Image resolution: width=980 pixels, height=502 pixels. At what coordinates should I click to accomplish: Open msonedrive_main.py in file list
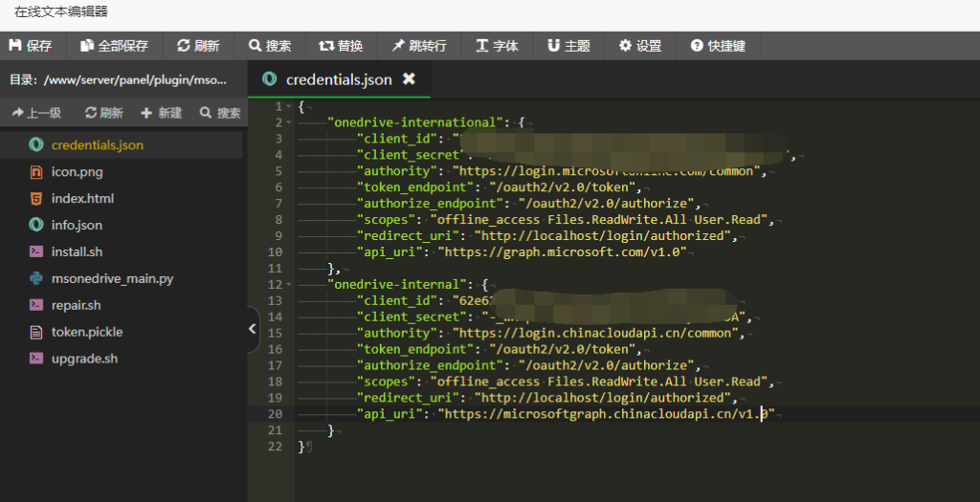tap(111, 279)
